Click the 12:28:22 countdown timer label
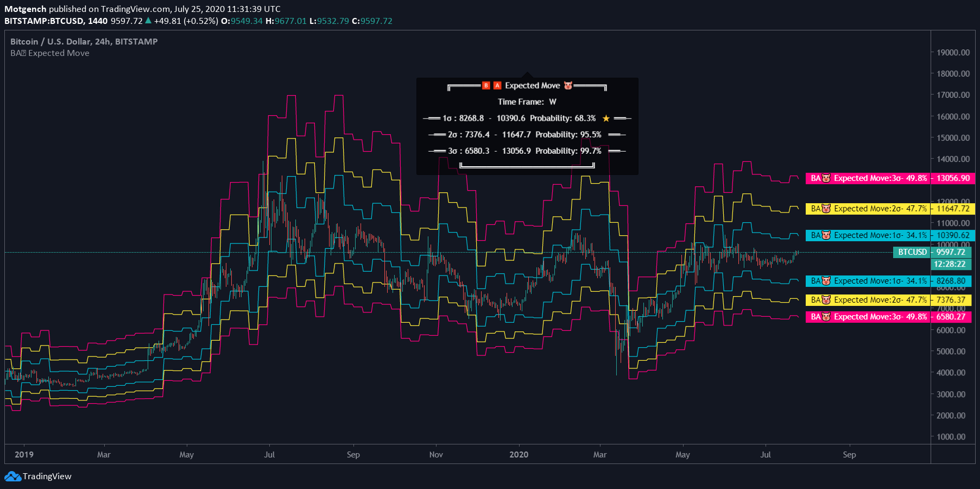This screenshot has width=980, height=489. pyautogui.click(x=951, y=264)
